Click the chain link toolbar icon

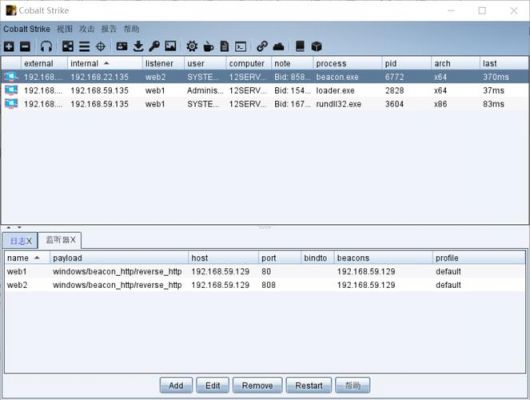[262, 46]
